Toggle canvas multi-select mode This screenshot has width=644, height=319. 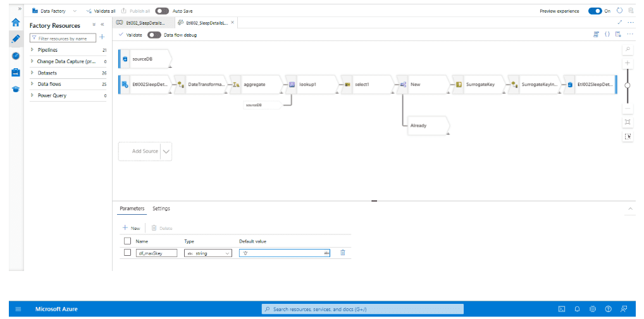[627, 136]
